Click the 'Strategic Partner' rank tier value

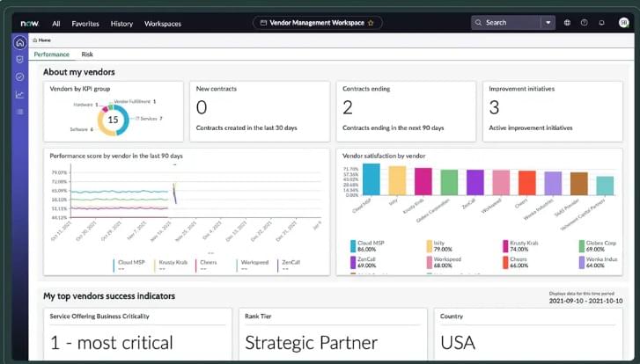[311, 343]
